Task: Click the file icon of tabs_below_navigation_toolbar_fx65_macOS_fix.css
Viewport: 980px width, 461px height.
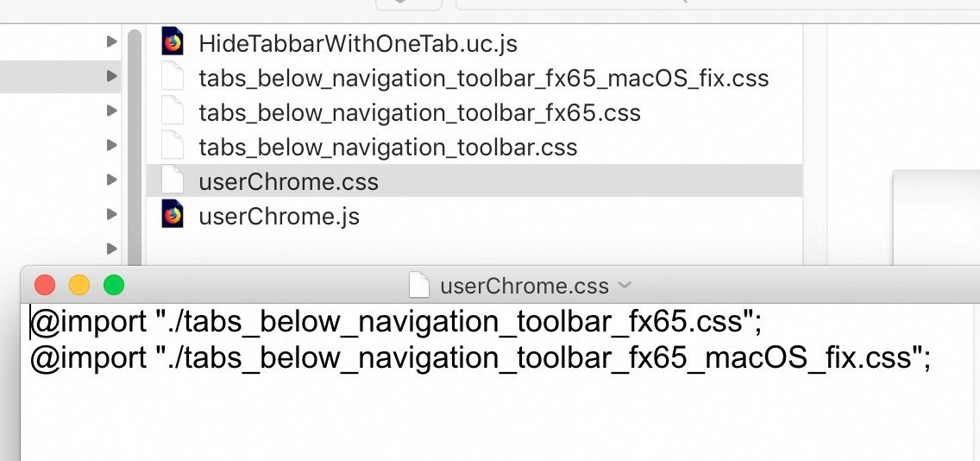Action: pyautogui.click(x=173, y=78)
